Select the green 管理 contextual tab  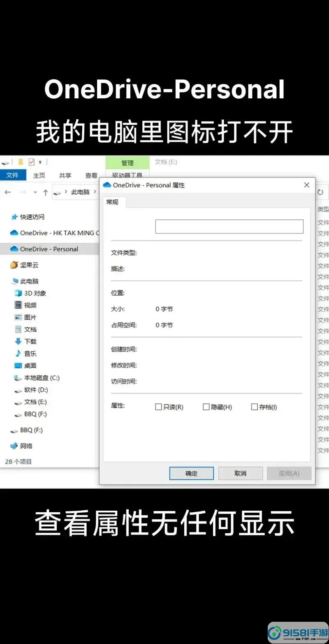pyautogui.click(x=127, y=163)
